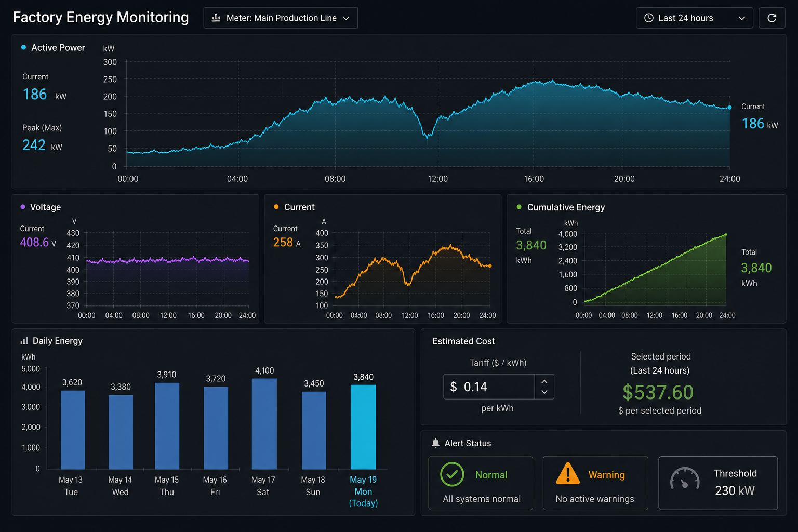This screenshot has height=532, width=798.
Task: Click the orange Warning triangle icon
Action: [568, 473]
